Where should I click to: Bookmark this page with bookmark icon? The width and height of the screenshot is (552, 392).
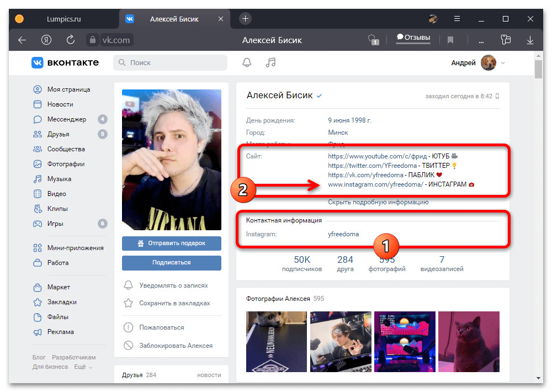coord(450,40)
